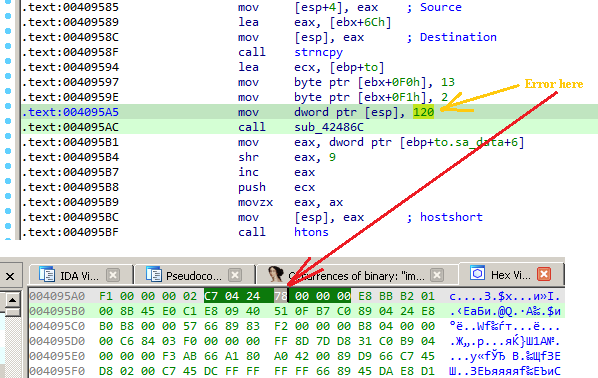Click the selected hex byte 78
Viewport: 598px width, 378px height.
[x=281, y=296]
